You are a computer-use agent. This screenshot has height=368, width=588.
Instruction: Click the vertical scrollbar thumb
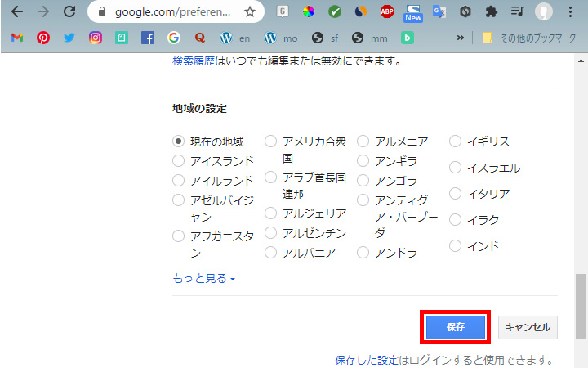581,307
